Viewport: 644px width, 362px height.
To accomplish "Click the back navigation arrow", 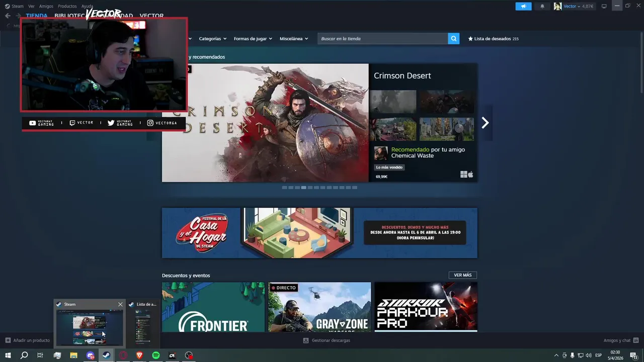I will (8, 16).
